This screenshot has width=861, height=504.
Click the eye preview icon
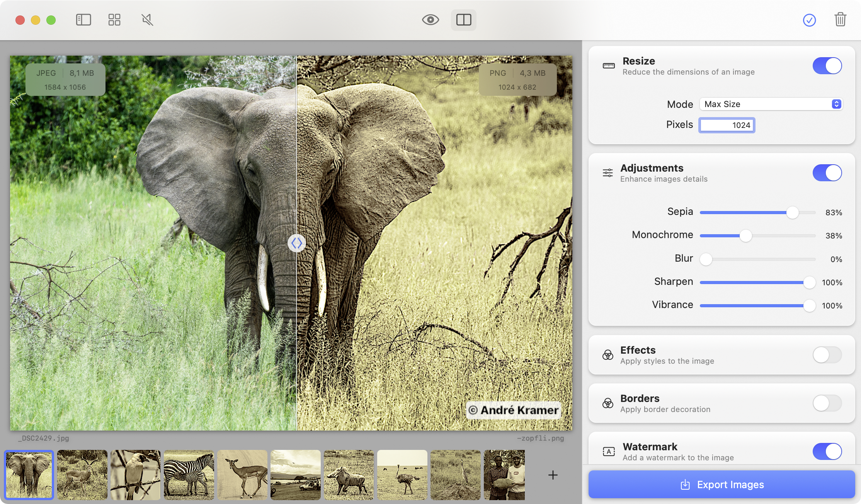[x=430, y=20]
